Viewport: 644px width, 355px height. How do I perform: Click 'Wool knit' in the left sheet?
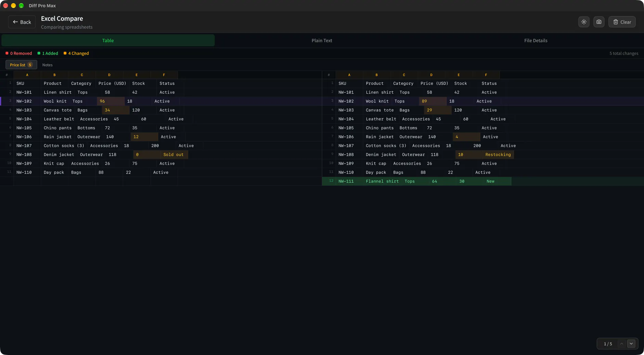tap(55, 101)
